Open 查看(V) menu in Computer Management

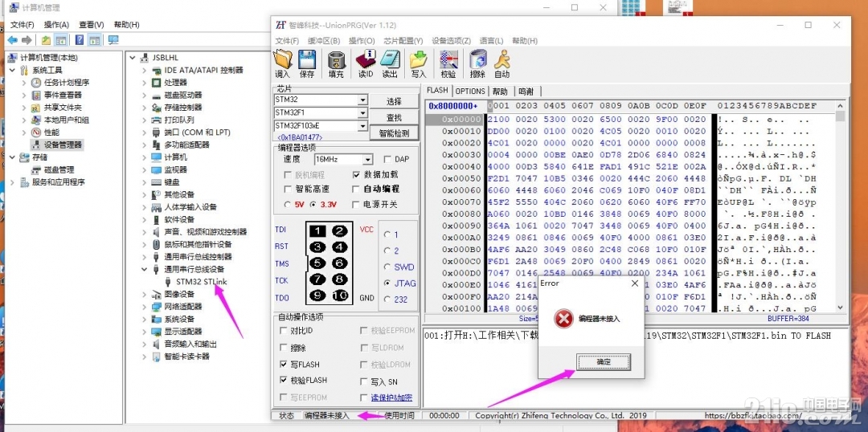92,25
